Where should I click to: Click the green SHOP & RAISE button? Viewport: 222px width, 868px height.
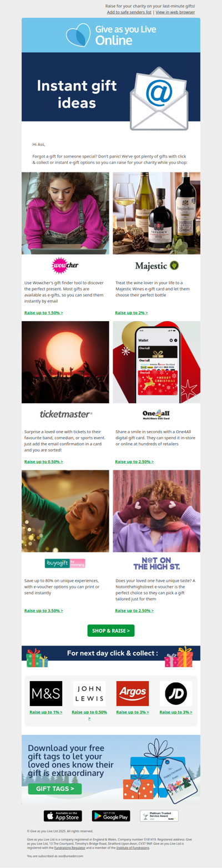(x=111, y=631)
